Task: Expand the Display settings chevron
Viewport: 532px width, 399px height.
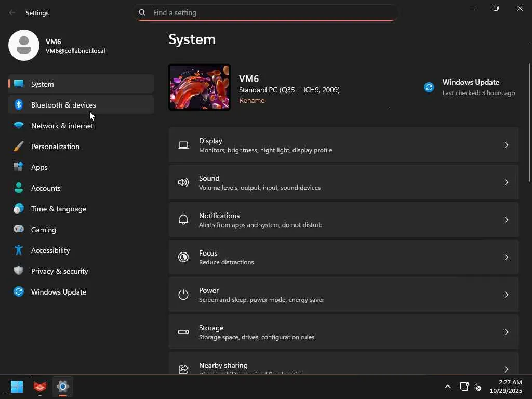Action: pyautogui.click(x=507, y=145)
